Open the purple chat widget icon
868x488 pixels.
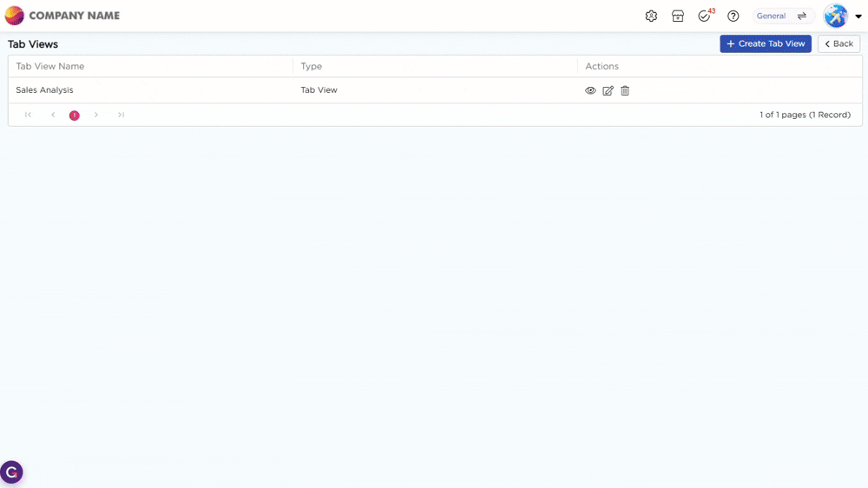coord(11,472)
